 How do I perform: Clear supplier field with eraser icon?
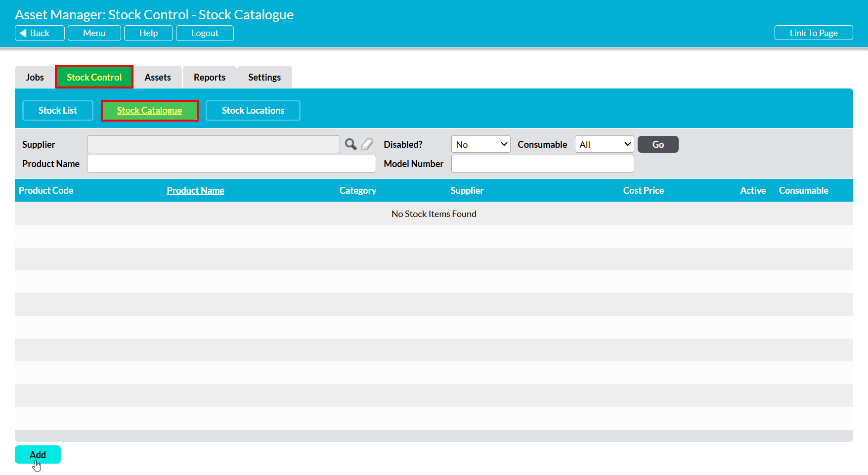tap(367, 144)
